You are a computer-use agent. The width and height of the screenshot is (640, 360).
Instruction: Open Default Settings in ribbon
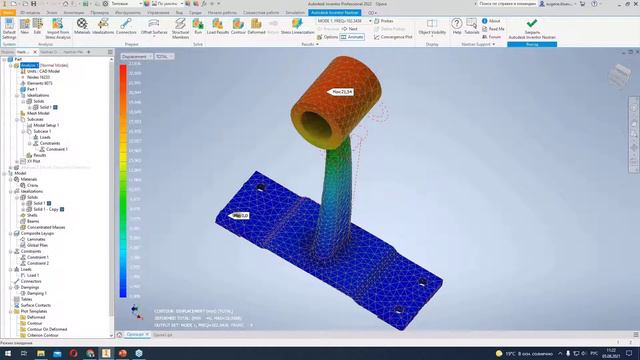coord(9,28)
